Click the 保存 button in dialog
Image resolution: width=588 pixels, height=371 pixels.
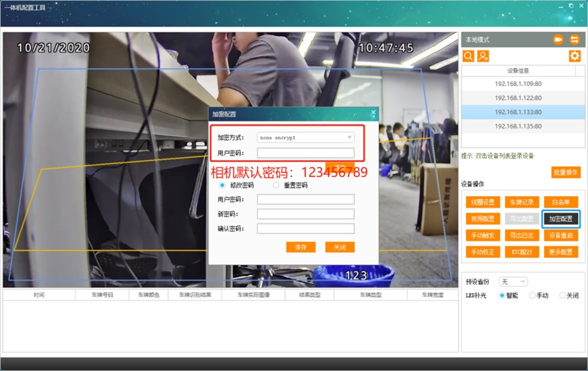pyautogui.click(x=301, y=247)
